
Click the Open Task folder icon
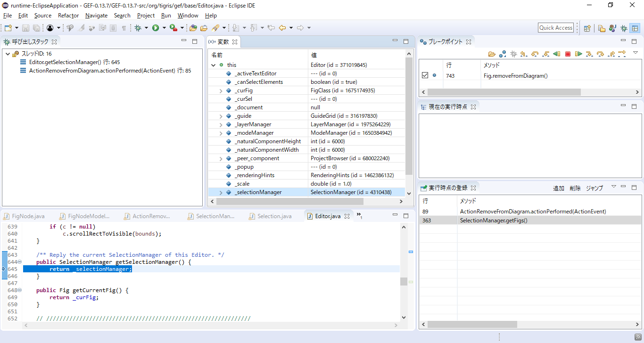point(204,28)
